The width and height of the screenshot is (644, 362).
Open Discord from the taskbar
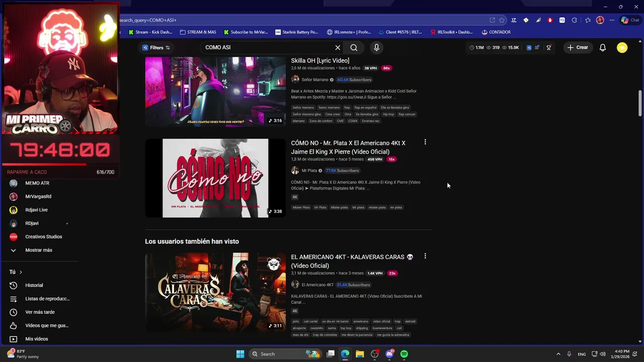[x=389, y=354]
